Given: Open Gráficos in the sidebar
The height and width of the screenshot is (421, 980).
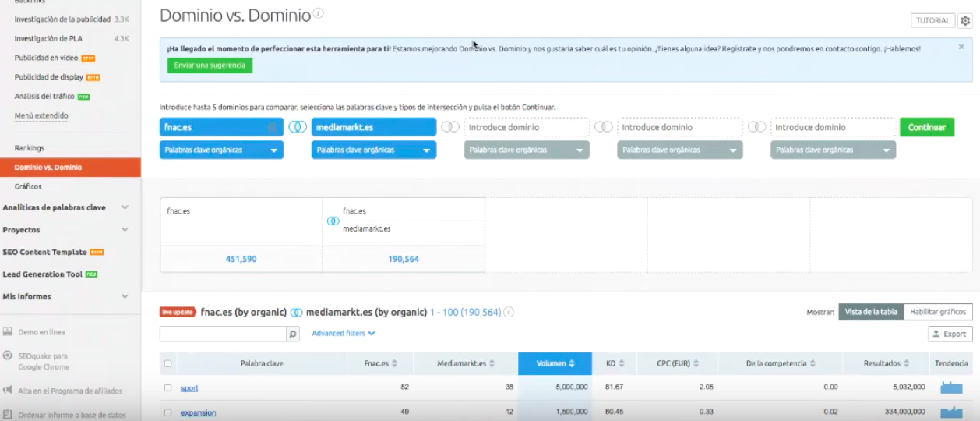Looking at the screenshot, I should coord(28,187).
